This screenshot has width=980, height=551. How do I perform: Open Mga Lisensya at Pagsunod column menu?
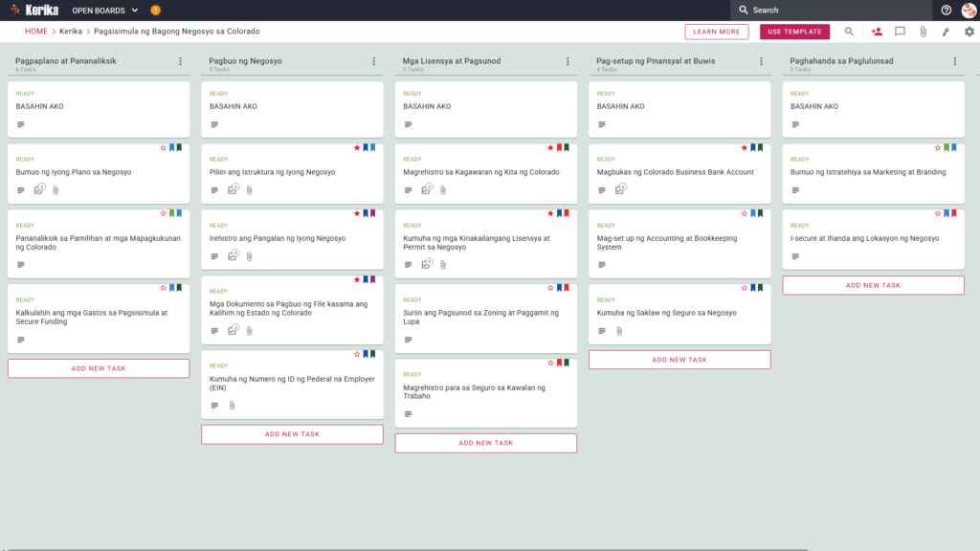(x=568, y=61)
